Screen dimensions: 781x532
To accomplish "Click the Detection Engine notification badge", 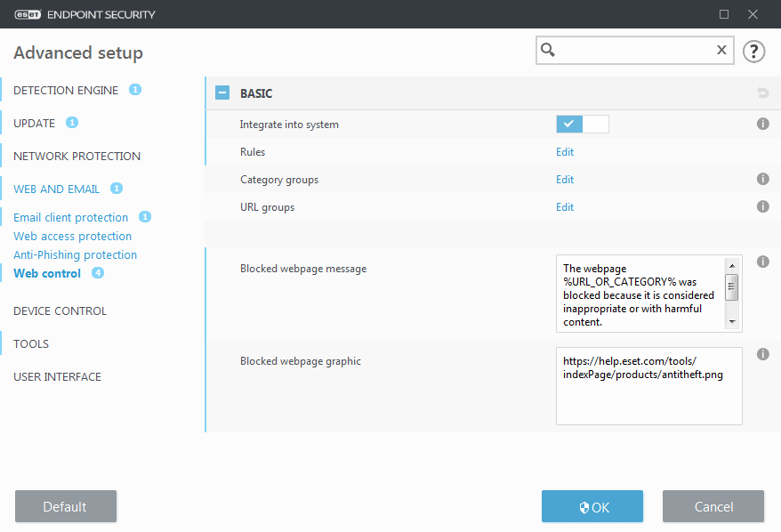I will 135,90.
